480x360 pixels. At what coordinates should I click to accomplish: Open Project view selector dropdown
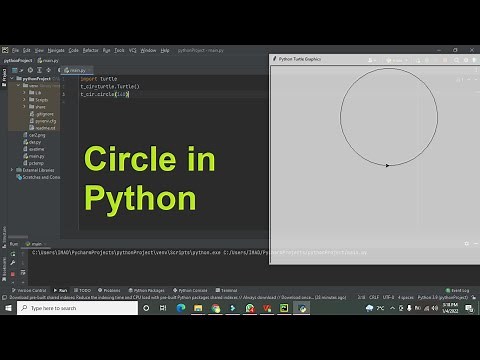click(x=18, y=70)
